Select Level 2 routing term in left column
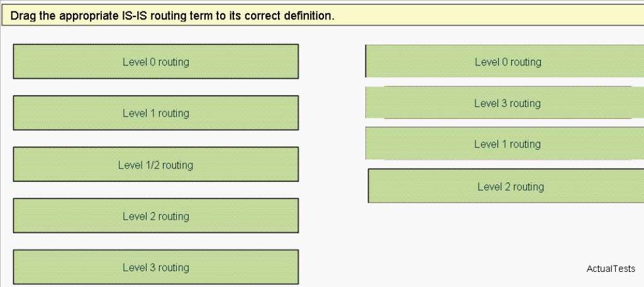The width and height of the screenshot is (644, 287). pos(156,216)
